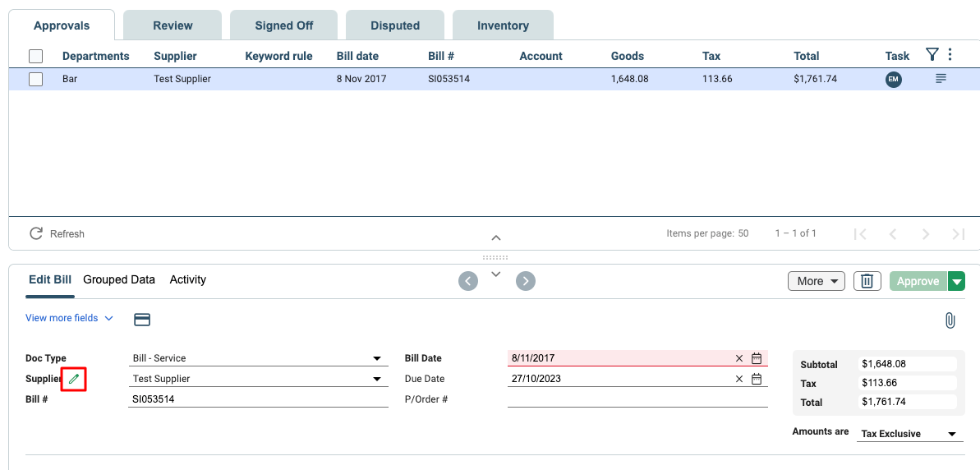Click the Refresh button

coord(58,234)
